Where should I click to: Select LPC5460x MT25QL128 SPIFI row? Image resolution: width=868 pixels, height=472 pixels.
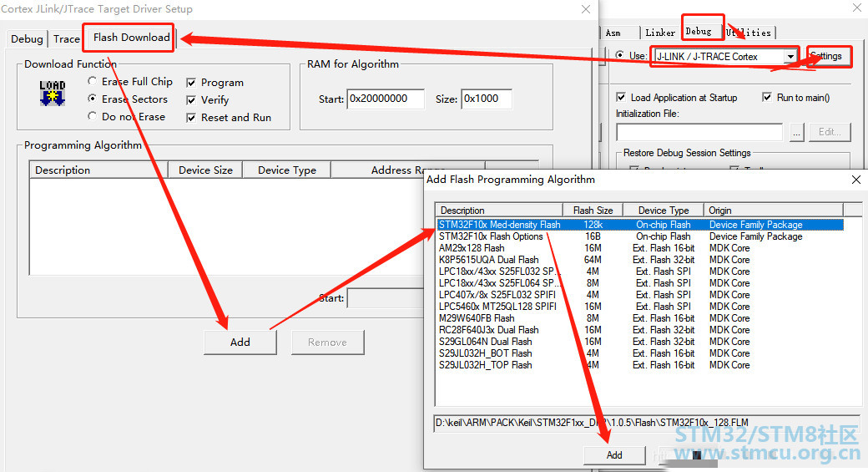point(640,307)
